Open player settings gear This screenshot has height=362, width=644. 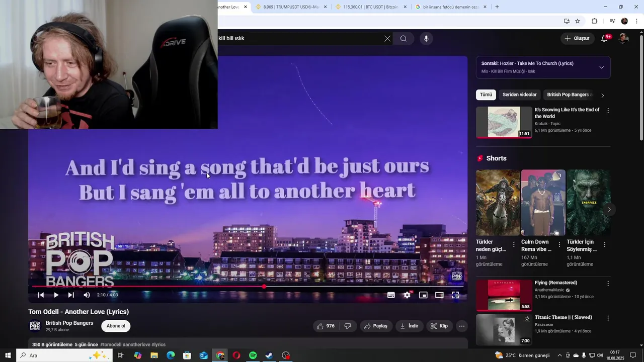pyautogui.click(x=407, y=295)
